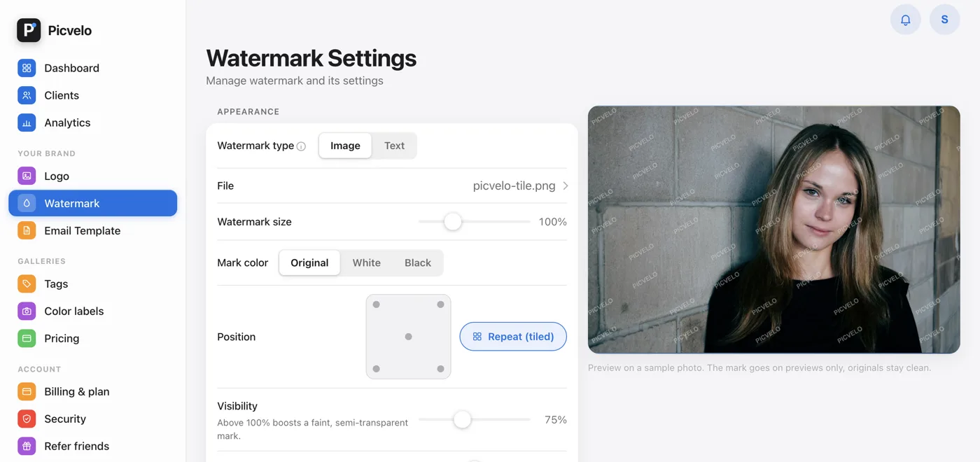Image resolution: width=980 pixels, height=462 pixels.
Task: Click the Watermark droplet icon
Action: click(27, 203)
